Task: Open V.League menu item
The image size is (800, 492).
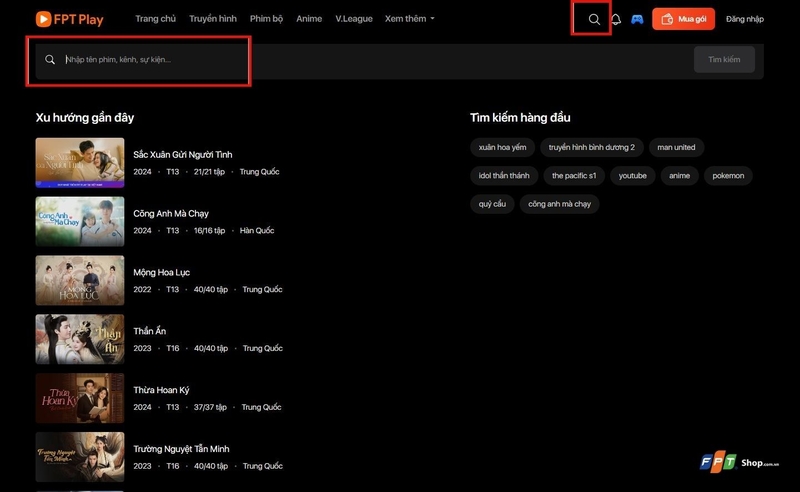Action: (354, 19)
